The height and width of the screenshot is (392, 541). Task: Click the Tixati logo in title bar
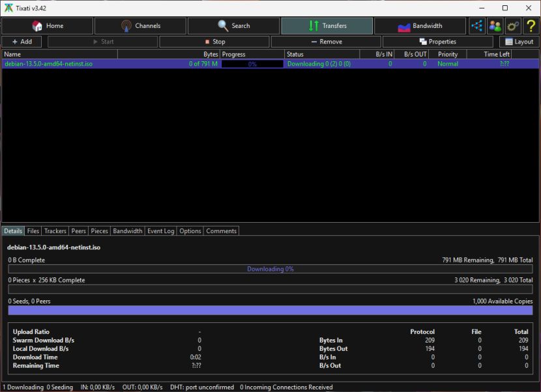click(8, 8)
